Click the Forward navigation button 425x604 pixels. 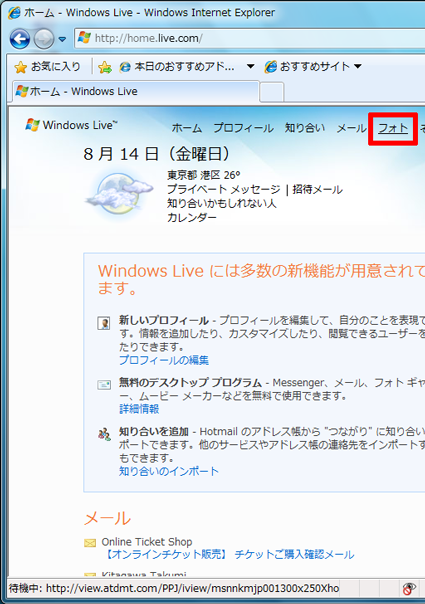click(44, 39)
